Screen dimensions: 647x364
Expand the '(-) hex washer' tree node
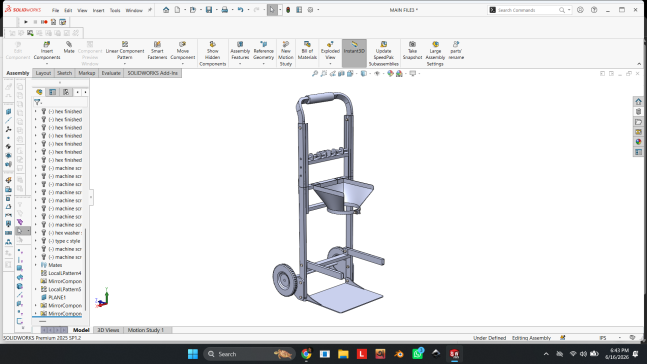click(x=35, y=233)
